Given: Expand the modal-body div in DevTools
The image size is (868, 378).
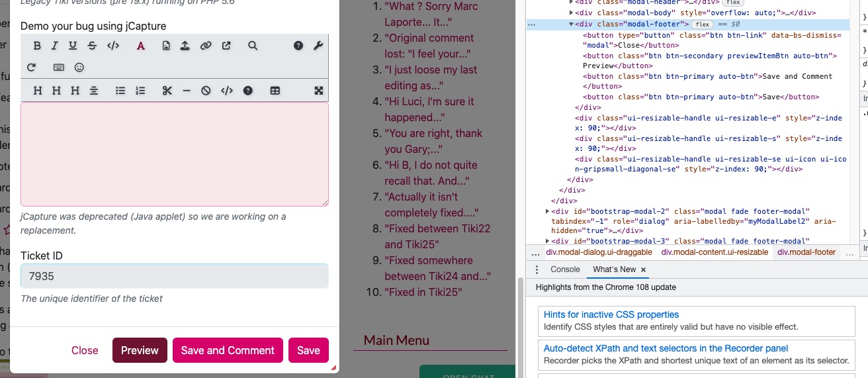Looking at the screenshot, I should pos(570,12).
